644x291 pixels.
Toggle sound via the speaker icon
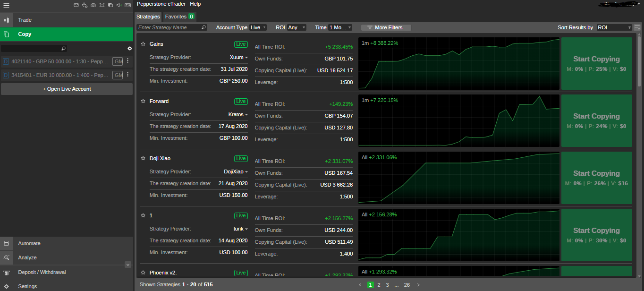click(x=119, y=5)
